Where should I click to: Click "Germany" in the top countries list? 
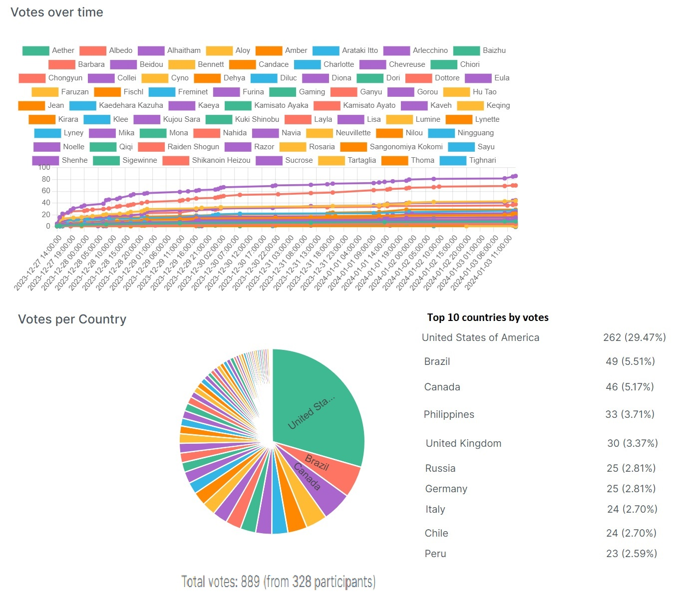coord(446,489)
